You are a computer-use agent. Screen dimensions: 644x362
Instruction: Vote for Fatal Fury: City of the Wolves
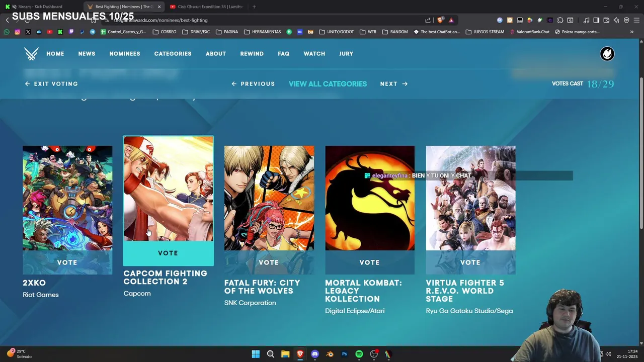click(269, 262)
